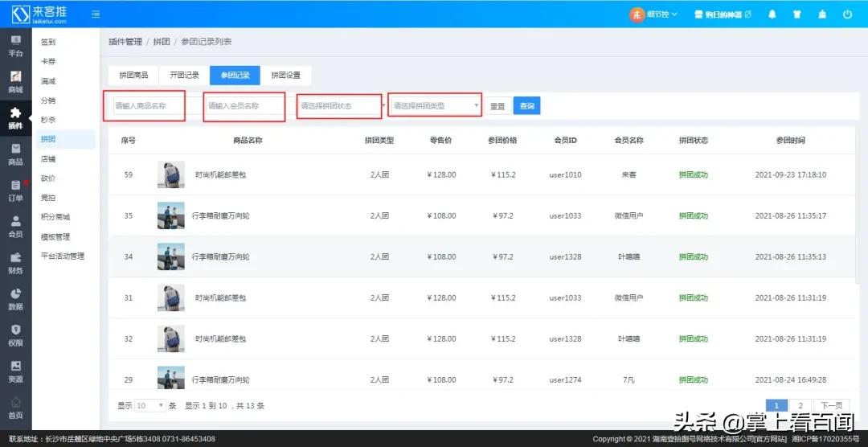Click the product thumbnail in row 31
This screenshot has height=447, width=868.
click(x=171, y=297)
